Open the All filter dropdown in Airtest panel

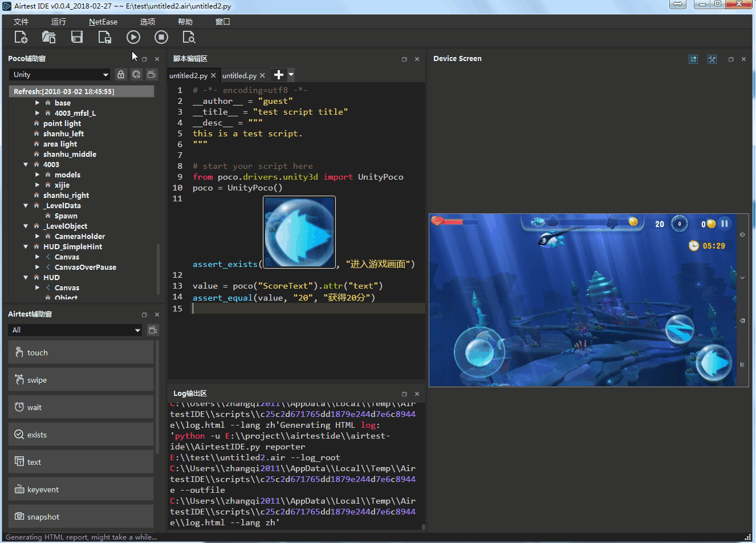[x=75, y=330]
